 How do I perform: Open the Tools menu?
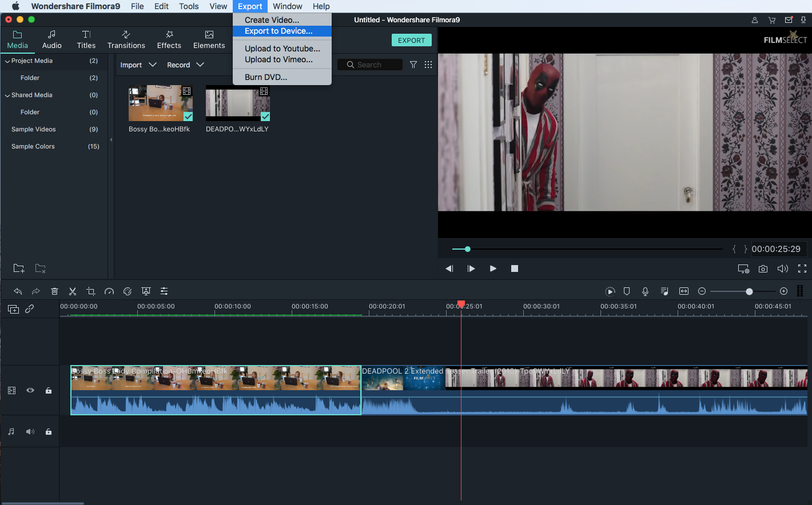(x=189, y=6)
